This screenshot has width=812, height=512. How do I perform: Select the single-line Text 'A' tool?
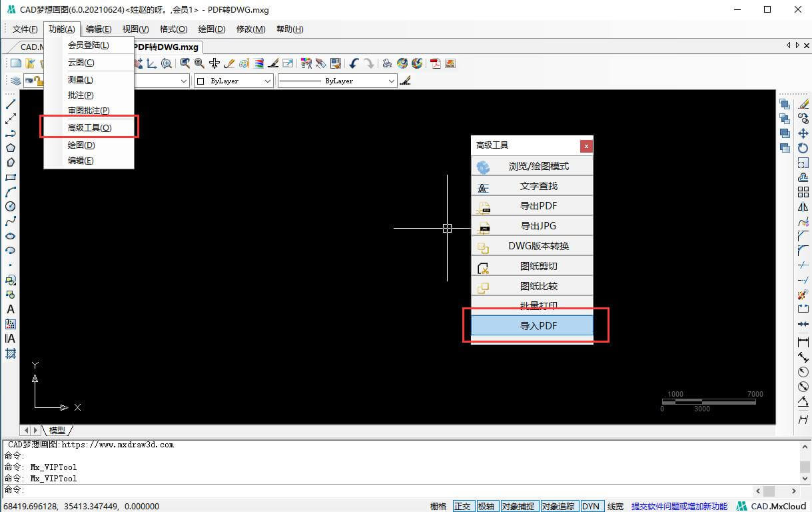tap(11, 309)
